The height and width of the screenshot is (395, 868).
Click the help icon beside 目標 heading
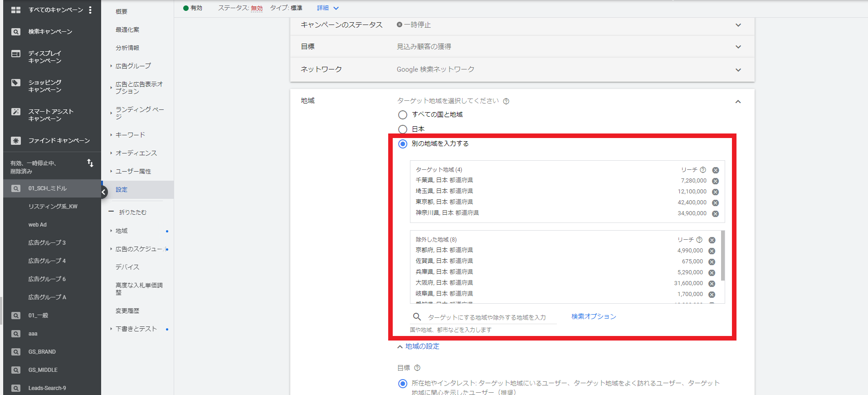pos(417,368)
